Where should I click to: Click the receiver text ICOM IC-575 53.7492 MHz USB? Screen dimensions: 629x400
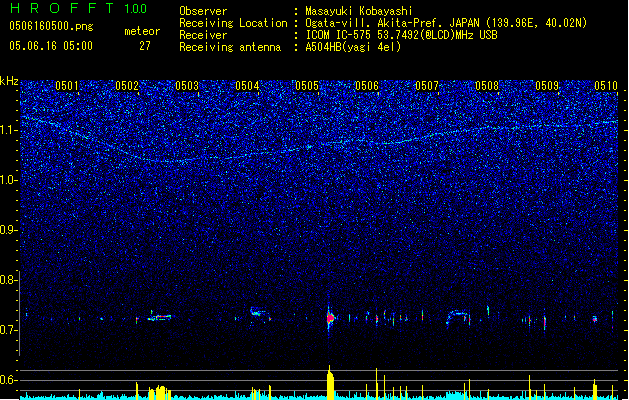point(402,35)
